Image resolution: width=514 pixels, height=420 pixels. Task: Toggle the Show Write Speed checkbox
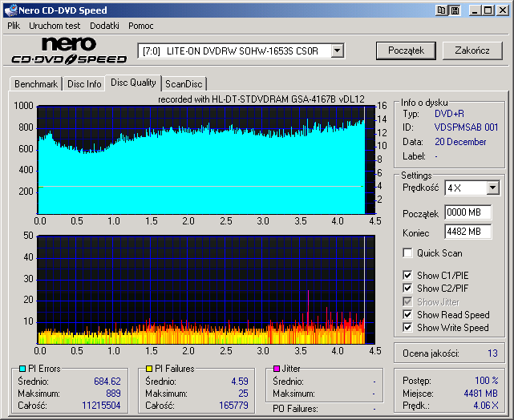(407, 328)
